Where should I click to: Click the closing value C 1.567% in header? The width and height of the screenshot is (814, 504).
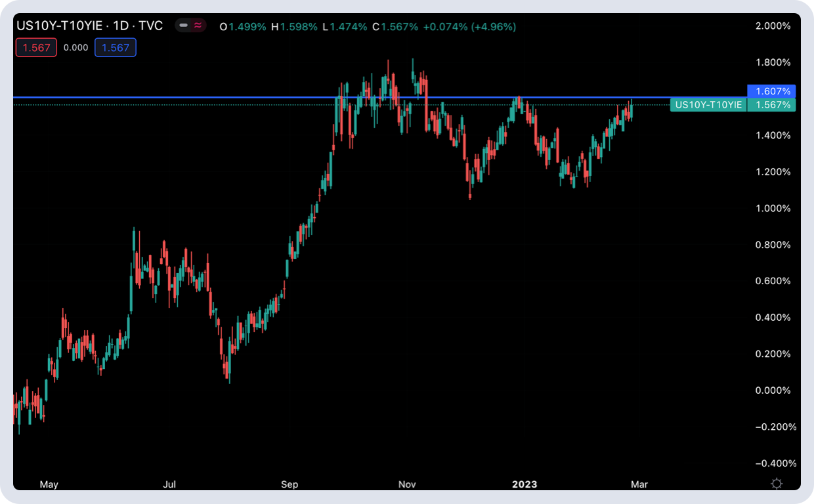(395, 27)
